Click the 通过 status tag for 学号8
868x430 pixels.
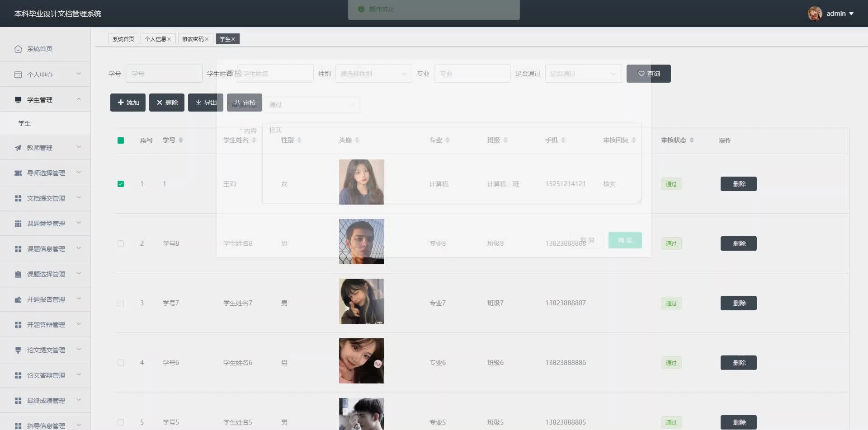[x=671, y=243]
